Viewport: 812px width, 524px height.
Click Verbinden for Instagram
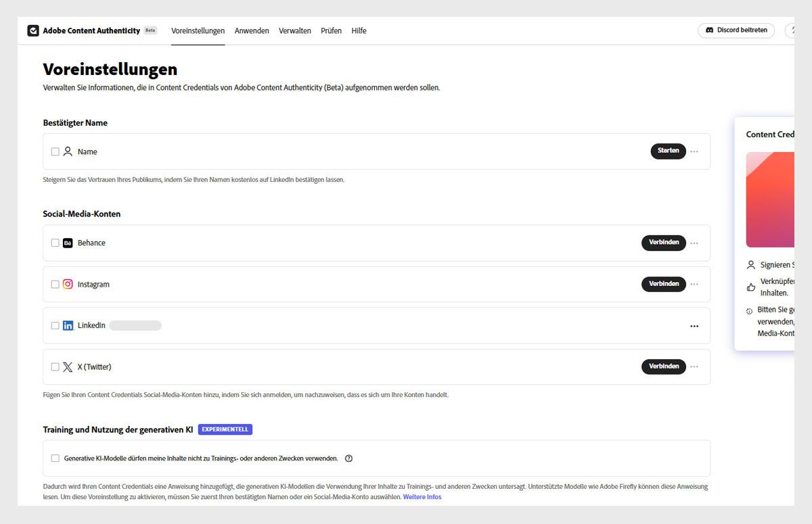pos(664,284)
